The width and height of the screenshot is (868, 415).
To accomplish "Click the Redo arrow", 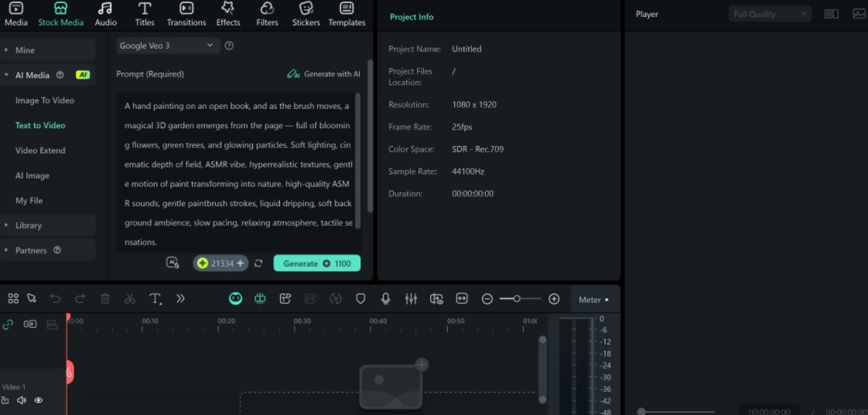I will pyautogui.click(x=80, y=299).
